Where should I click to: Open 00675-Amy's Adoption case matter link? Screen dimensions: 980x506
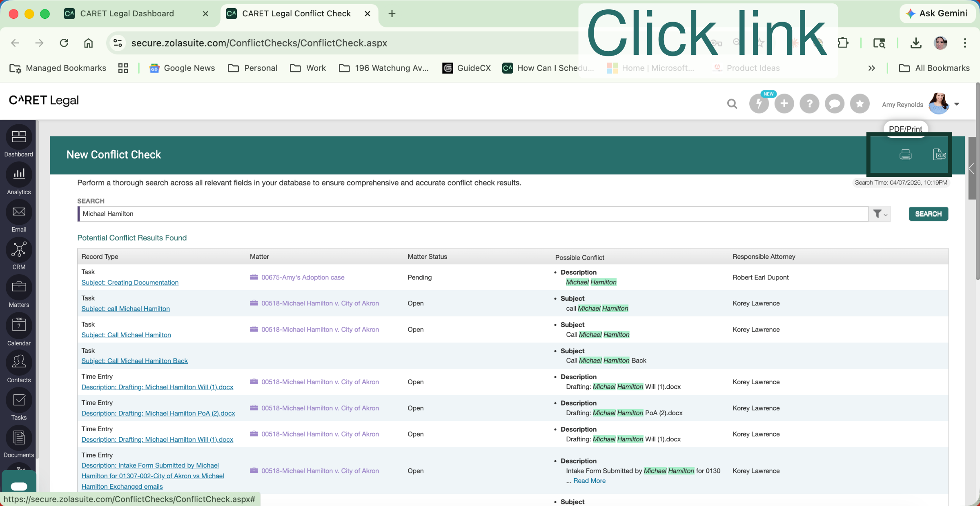[303, 277]
